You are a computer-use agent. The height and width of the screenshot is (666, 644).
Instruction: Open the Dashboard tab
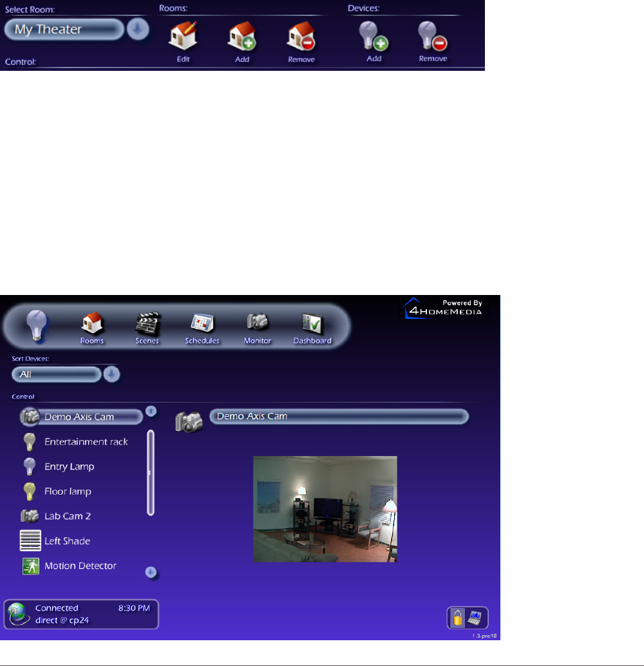pos(312,328)
